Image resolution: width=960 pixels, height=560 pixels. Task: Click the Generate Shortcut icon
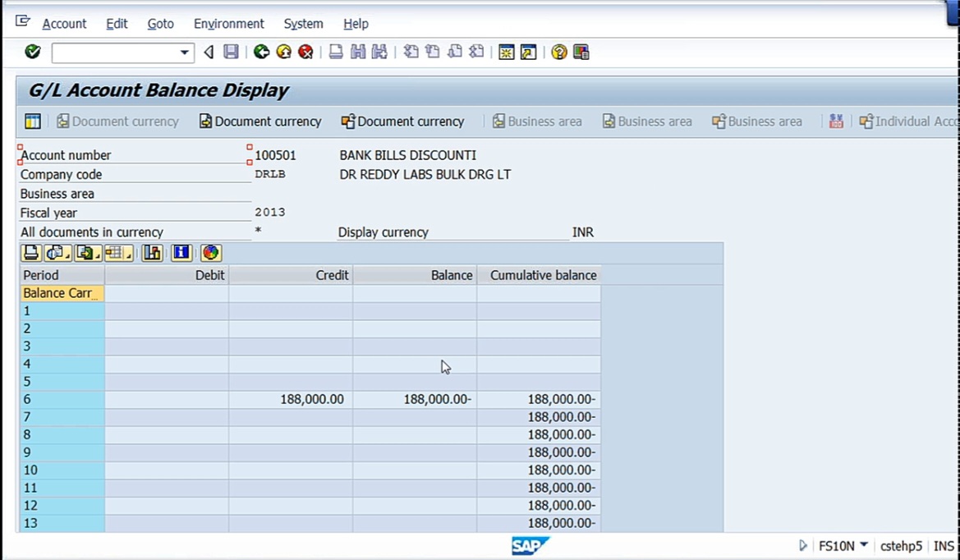click(528, 52)
